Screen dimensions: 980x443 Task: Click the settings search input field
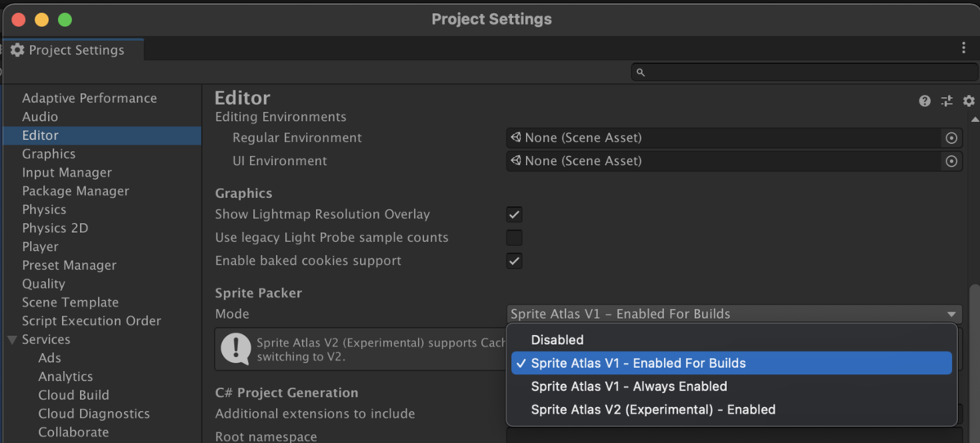click(x=800, y=73)
